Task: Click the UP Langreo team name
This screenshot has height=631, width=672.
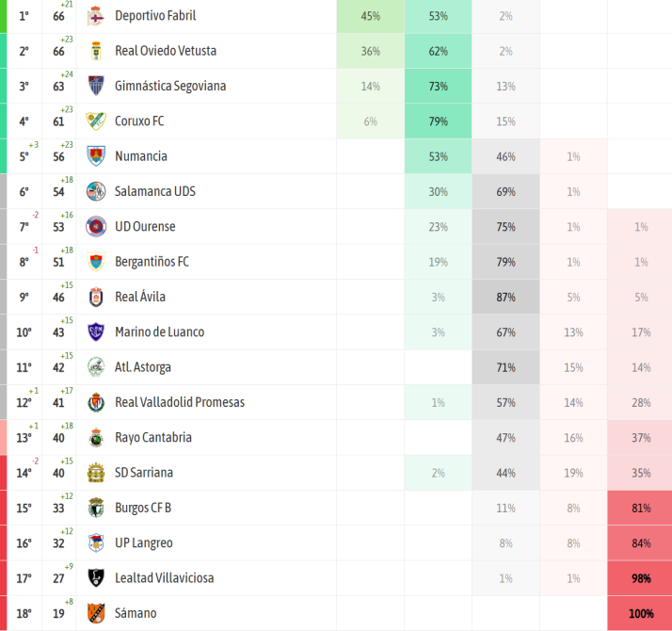Action: pyautogui.click(x=143, y=542)
